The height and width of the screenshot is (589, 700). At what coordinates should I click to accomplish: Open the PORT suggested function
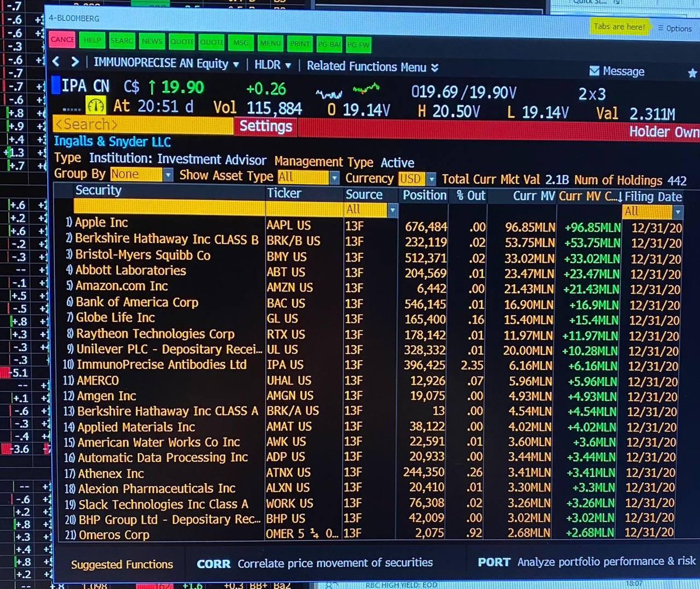586,562
